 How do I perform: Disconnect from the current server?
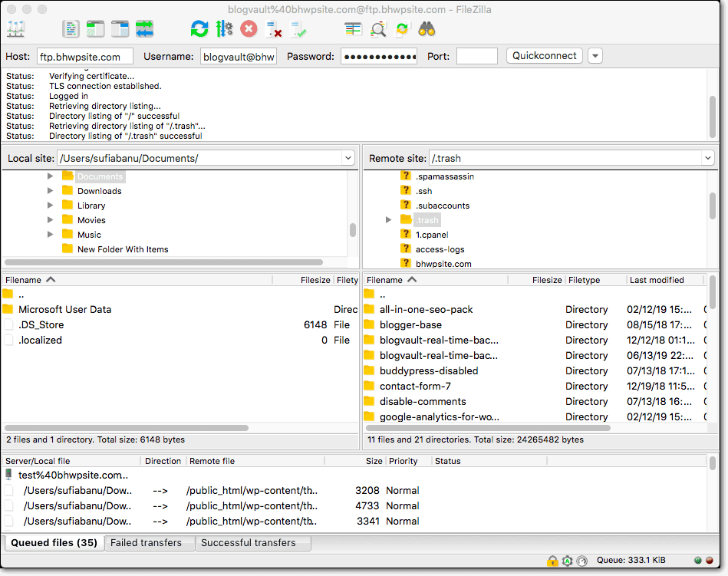coord(273,29)
